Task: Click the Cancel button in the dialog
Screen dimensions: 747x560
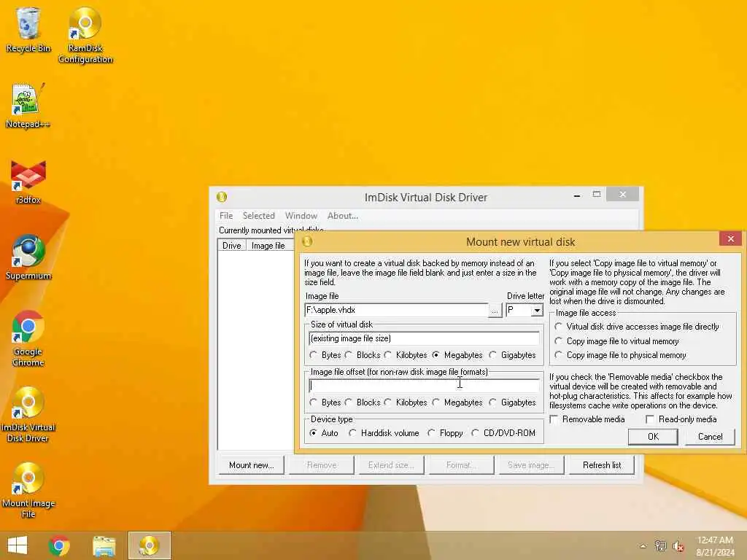Action: point(710,437)
